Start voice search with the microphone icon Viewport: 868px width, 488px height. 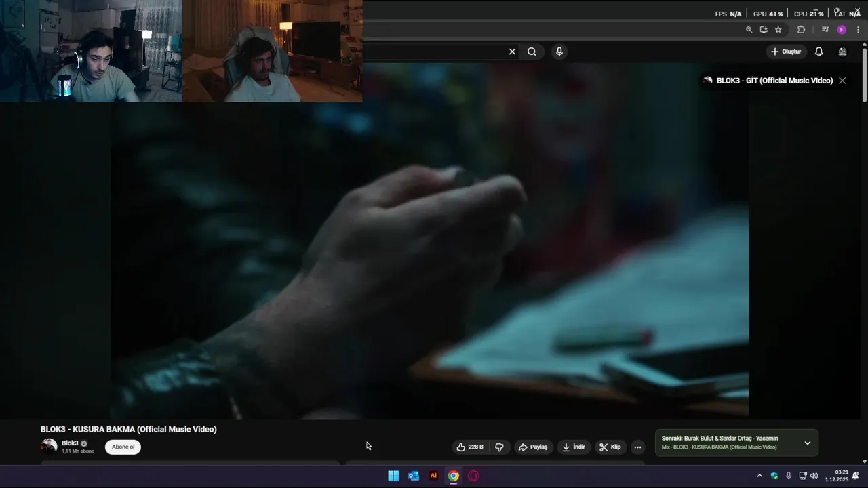click(x=559, y=52)
